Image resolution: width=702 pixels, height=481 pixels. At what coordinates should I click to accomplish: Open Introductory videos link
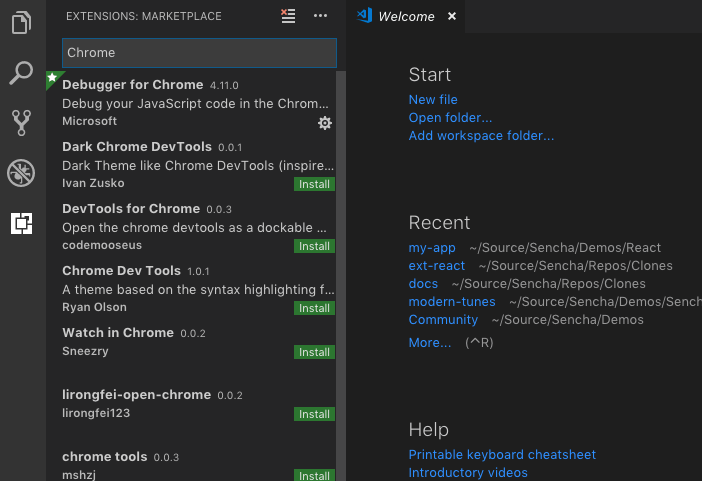pyautogui.click(x=468, y=472)
